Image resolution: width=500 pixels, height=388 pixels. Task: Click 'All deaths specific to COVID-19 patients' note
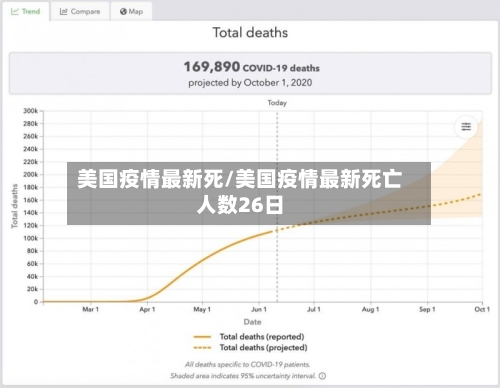coord(248,365)
